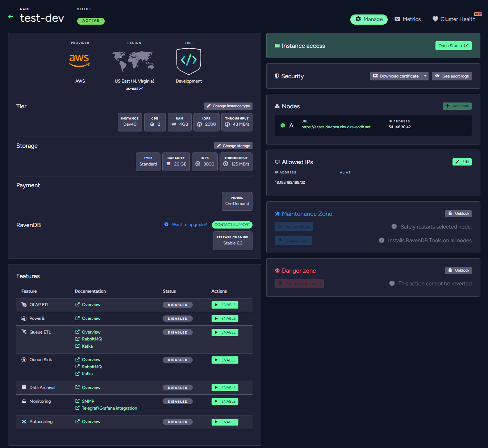This screenshot has width=488, height=448.
Task: Enable PowerBi feature
Action: pos(225,319)
